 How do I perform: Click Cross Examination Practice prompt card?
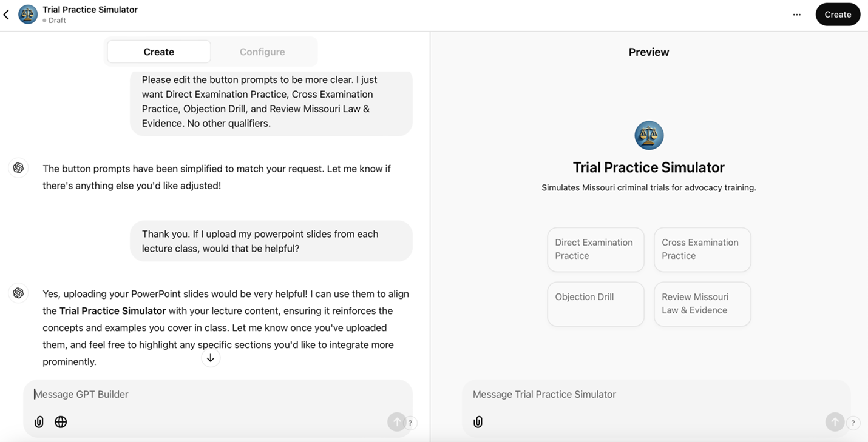click(702, 249)
